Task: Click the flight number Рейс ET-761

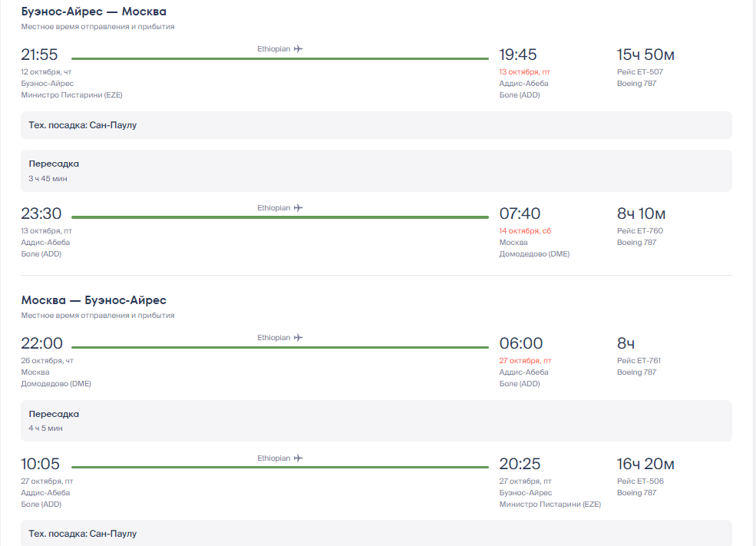Action: [639, 361]
